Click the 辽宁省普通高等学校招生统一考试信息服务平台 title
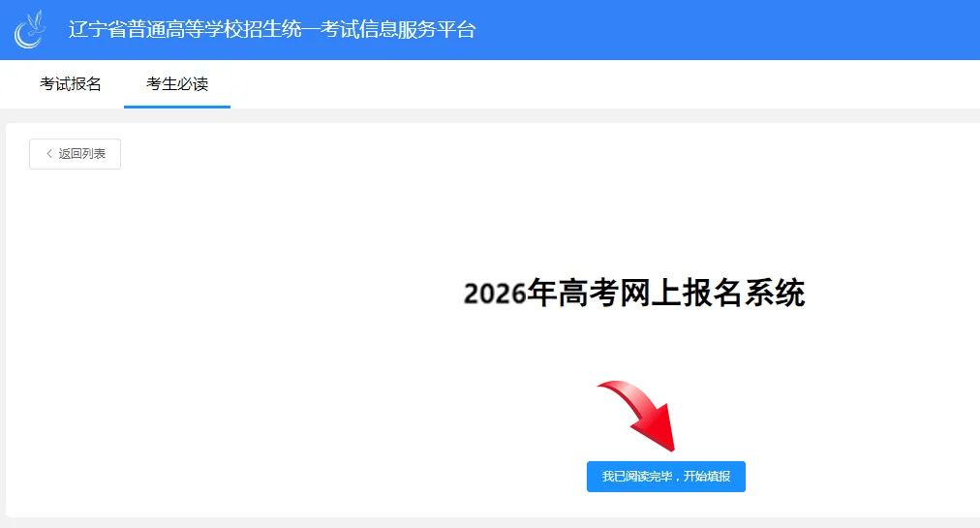 click(272, 30)
